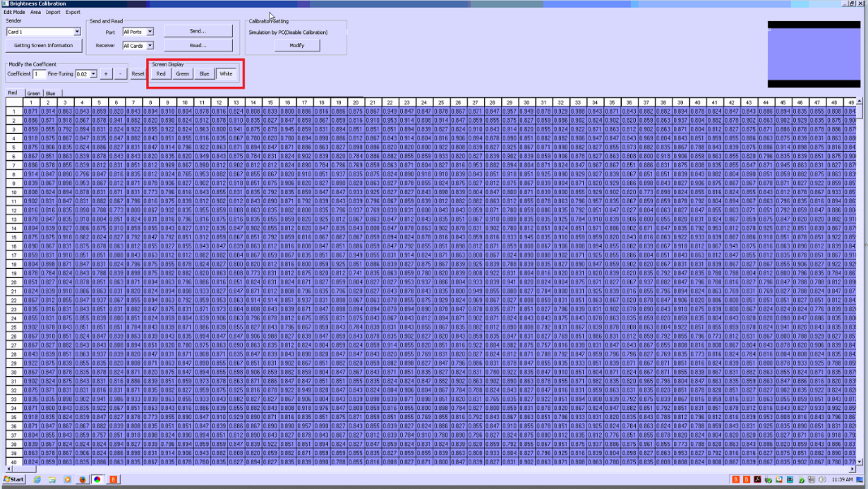868x489 pixels.
Task: Switch to the Blue coefficient tab
Action: point(50,93)
